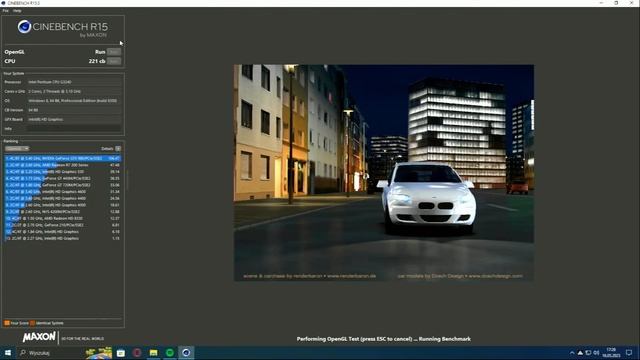Click the taskbar clock
The image size is (640, 360).
click(x=611, y=353)
